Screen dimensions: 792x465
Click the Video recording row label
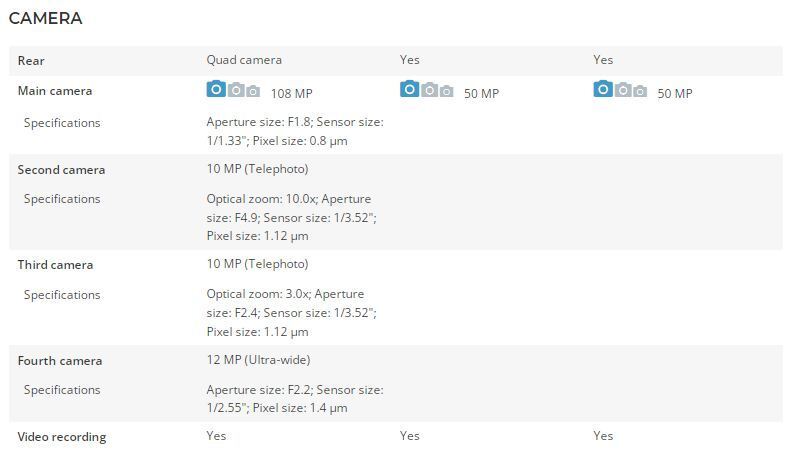click(x=62, y=437)
